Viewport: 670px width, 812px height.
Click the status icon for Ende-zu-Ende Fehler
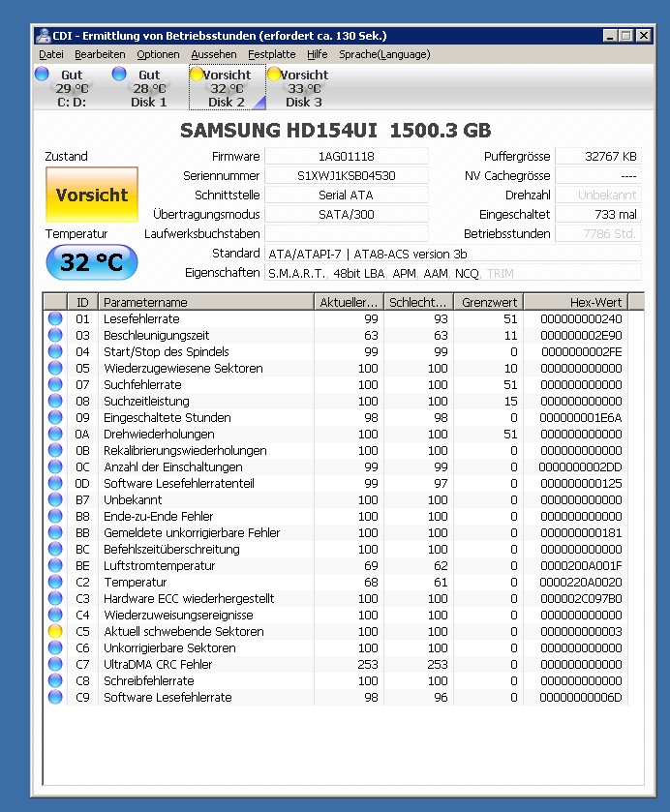(x=55, y=516)
